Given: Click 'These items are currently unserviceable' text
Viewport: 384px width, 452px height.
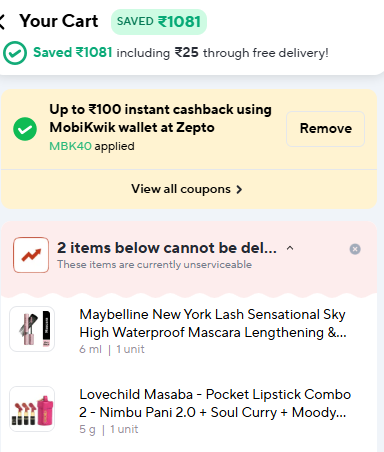Looking at the screenshot, I should 154,264.
